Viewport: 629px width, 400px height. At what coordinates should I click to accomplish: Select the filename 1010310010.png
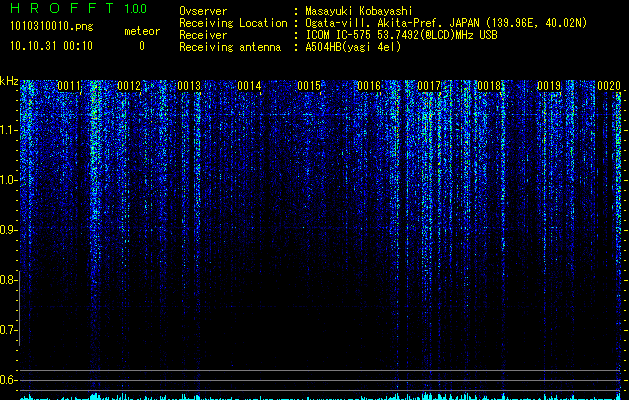click(51, 27)
